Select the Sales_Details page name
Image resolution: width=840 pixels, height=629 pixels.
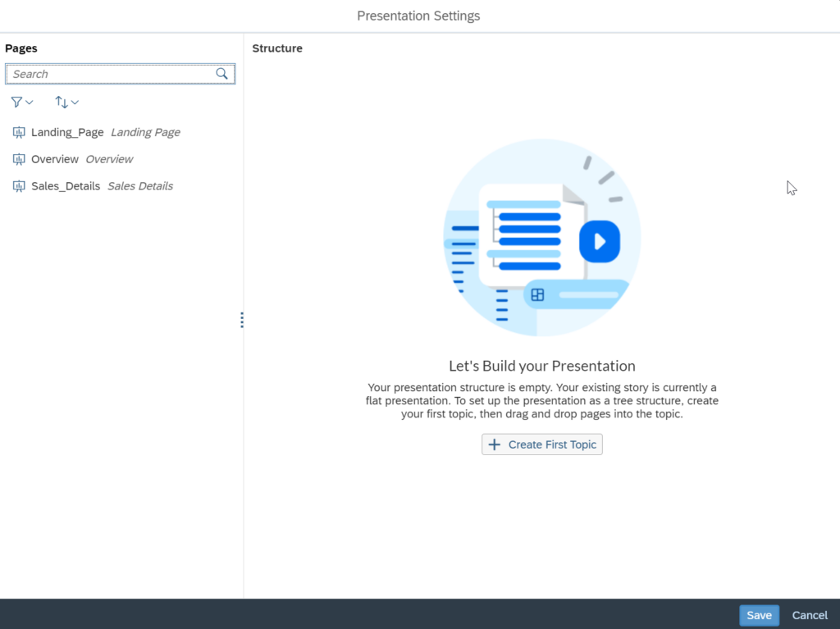click(x=66, y=186)
